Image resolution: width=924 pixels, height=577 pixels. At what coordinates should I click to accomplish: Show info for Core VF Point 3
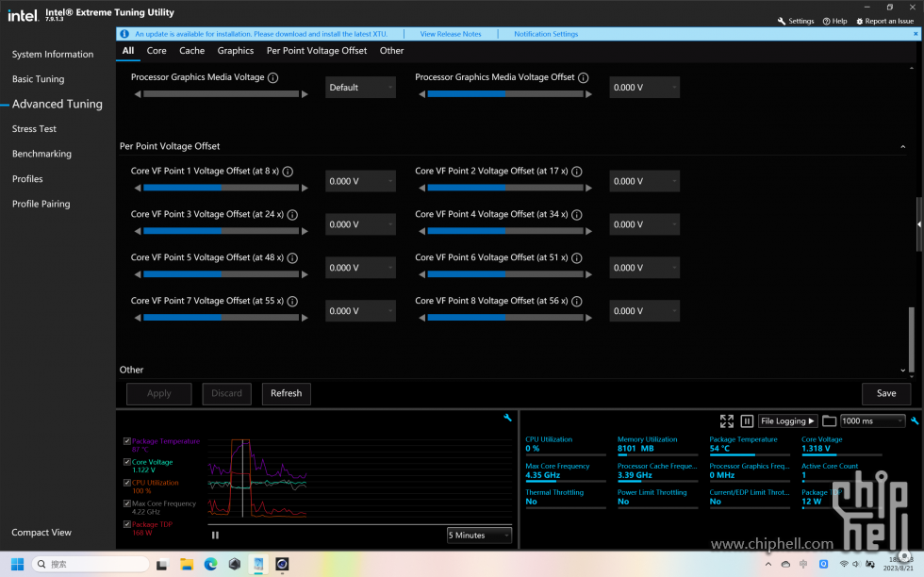pyautogui.click(x=292, y=215)
